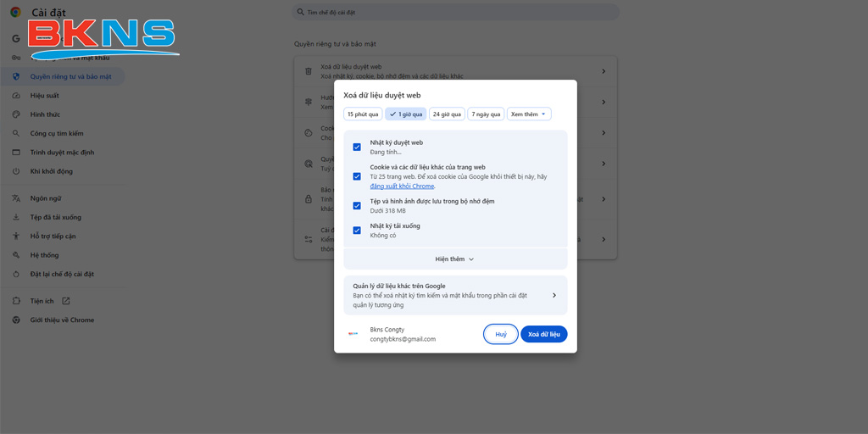Click the puzzle icon next to Tiện ích
868x434 pixels.
click(x=16, y=301)
